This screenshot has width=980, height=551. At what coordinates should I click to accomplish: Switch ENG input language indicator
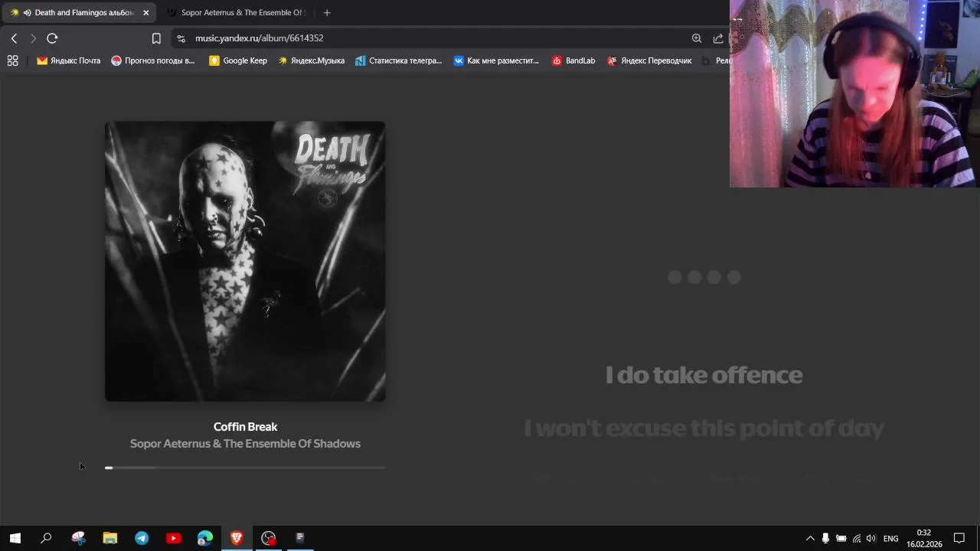[x=890, y=538]
